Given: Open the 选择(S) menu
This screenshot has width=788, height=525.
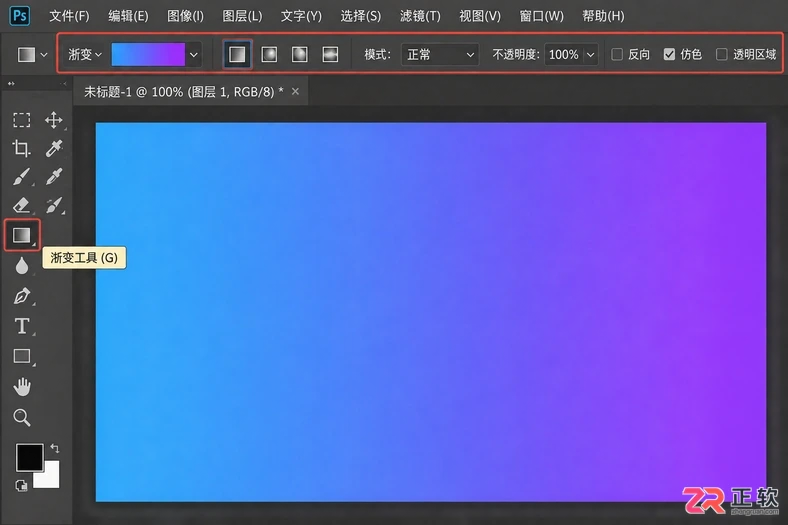Looking at the screenshot, I should tap(360, 16).
